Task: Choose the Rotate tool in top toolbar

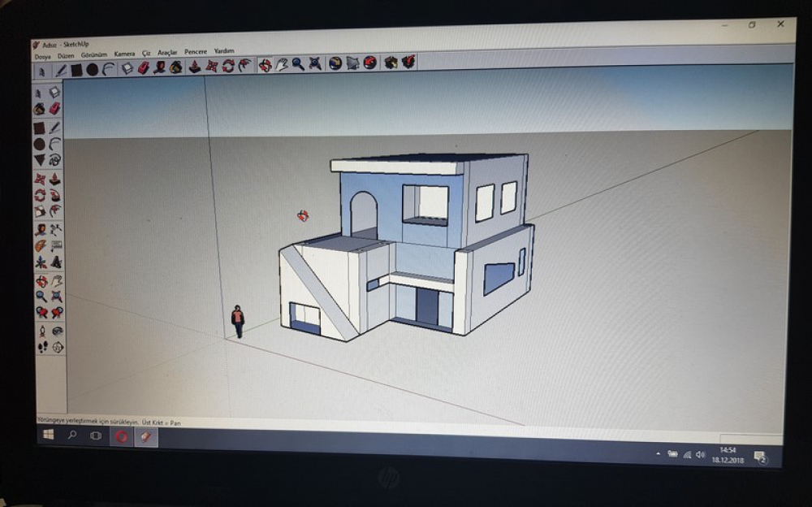Action: (x=228, y=66)
